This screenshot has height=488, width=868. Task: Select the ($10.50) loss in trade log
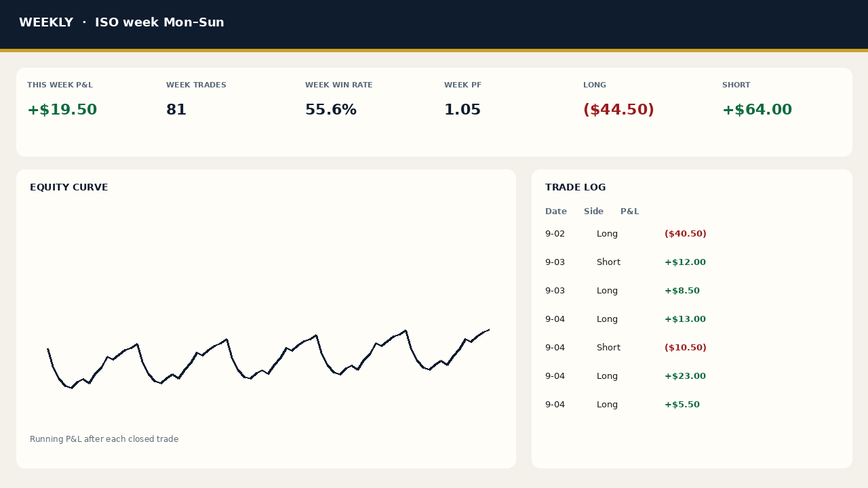click(x=686, y=348)
